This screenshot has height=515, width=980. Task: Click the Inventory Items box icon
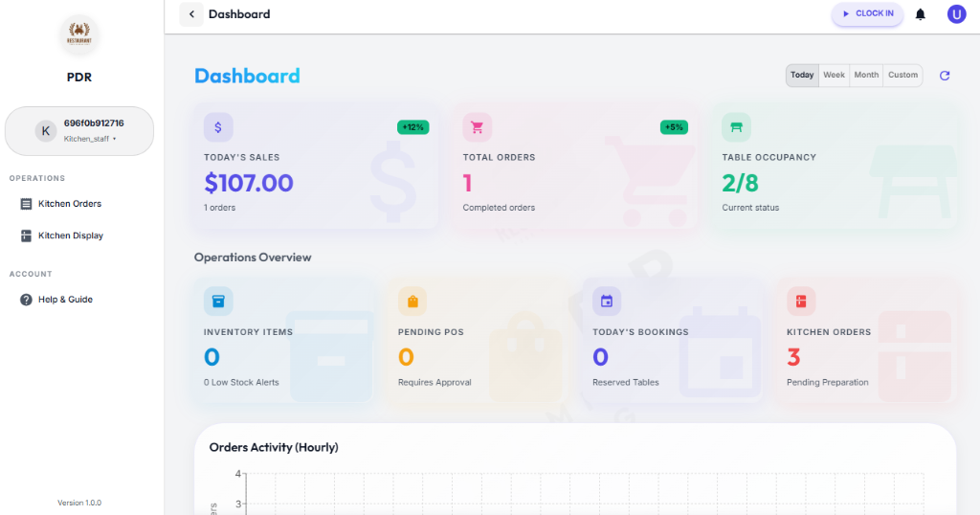point(218,302)
